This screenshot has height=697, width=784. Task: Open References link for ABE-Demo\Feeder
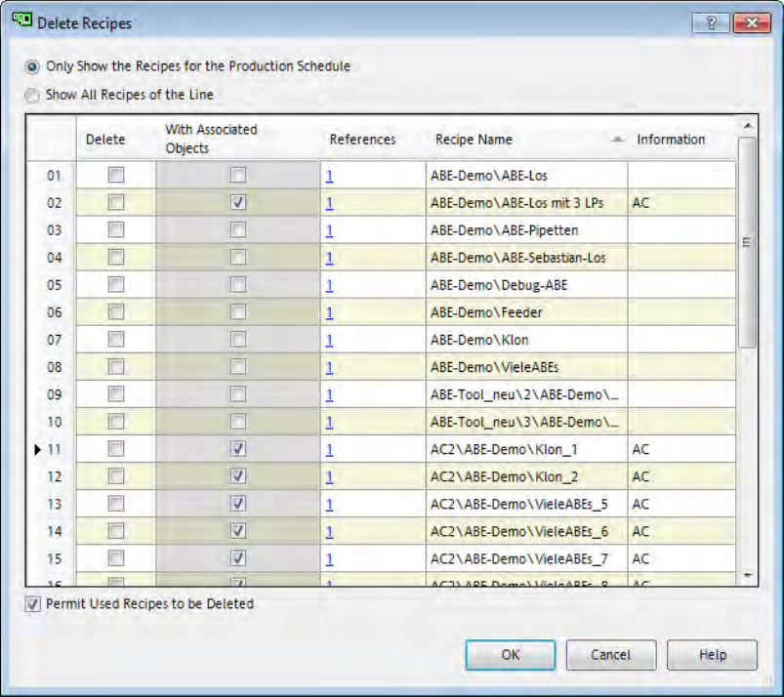pos(330,312)
